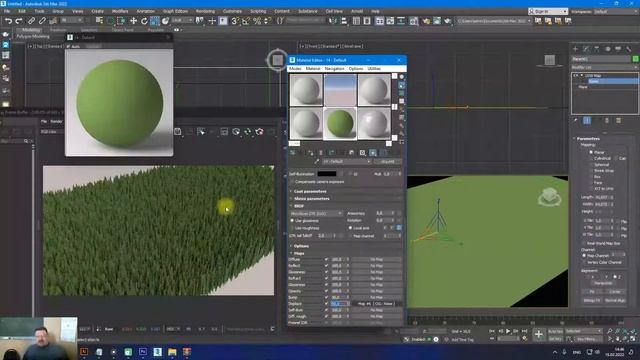Click the large plus key icon near timeline
Image resolution: width=640 pixels, height=360 pixels.
click(539, 335)
